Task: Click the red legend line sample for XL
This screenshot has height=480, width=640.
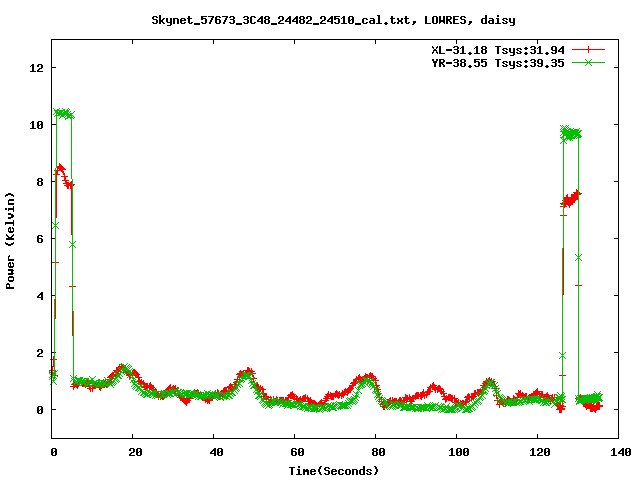Action: (x=588, y=50)
